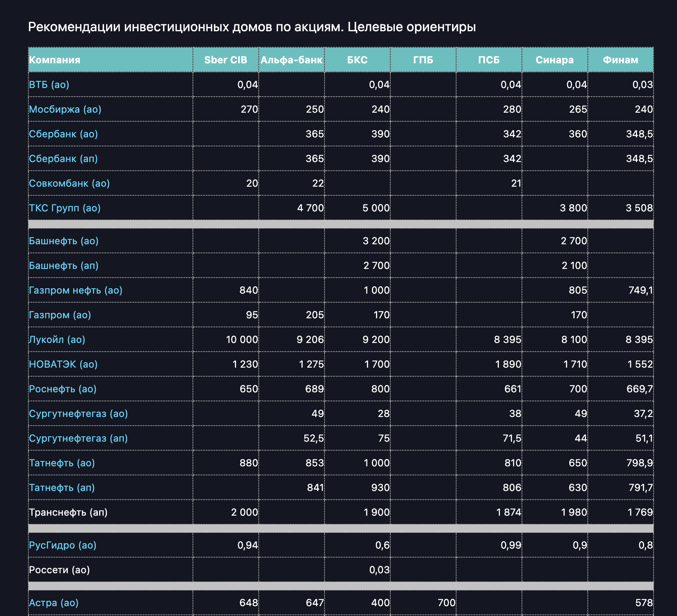677x616 pixels.
Task: Open the Сургутнефтегаз (ап) link
Action: 78,438
